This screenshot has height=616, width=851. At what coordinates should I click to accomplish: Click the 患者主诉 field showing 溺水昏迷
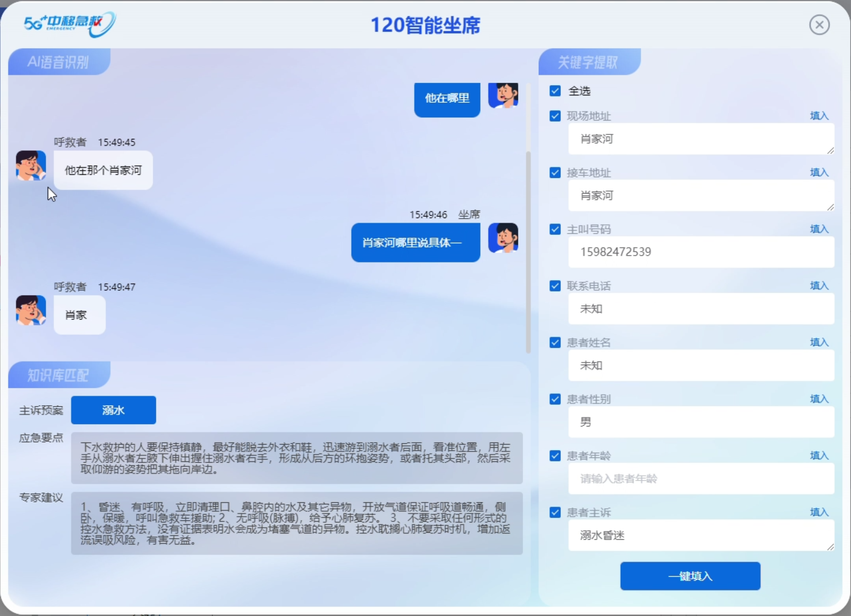(x=701, y=535)
